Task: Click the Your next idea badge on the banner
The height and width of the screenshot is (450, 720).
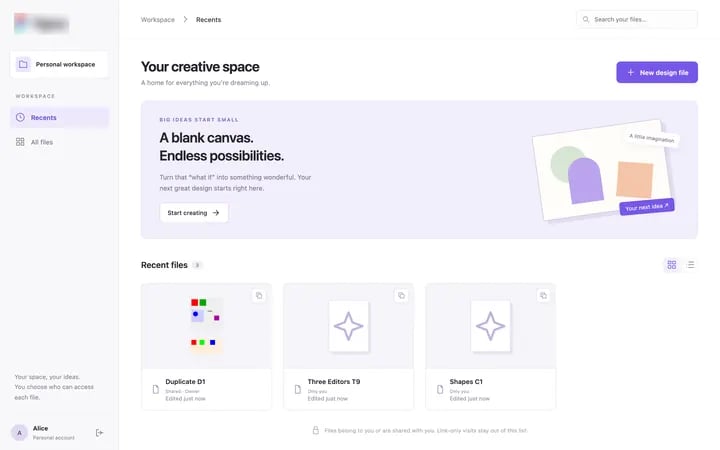Action: [x=647, y=207]
